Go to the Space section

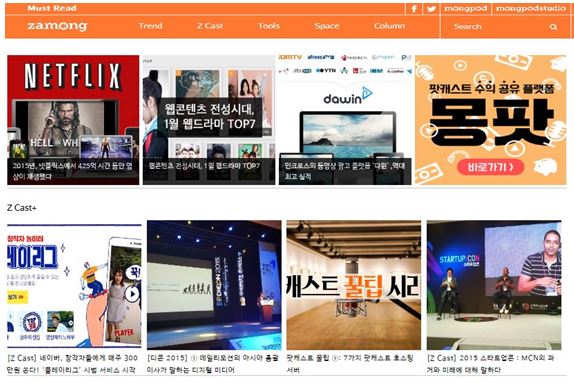(x=327, y=26)
